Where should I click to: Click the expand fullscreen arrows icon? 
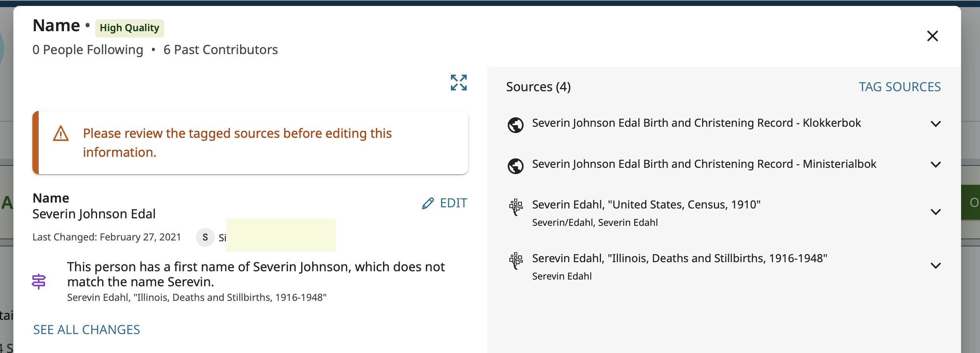(458, 83)
